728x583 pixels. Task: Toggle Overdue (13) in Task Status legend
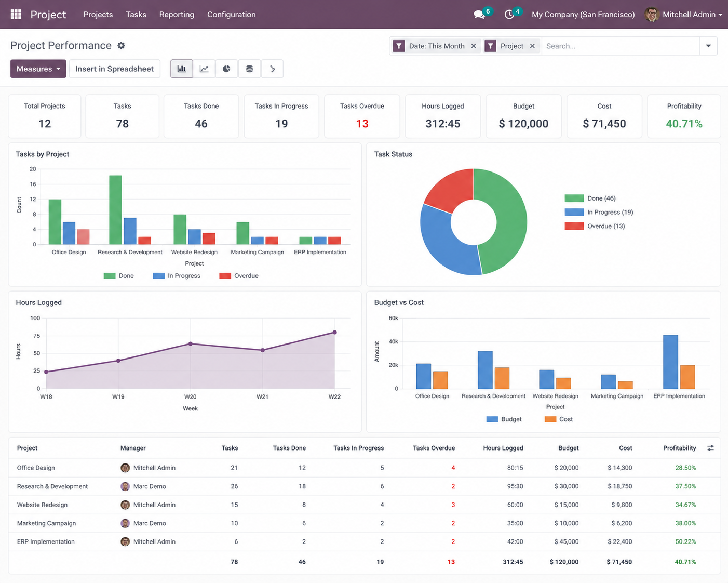[595, 226]
